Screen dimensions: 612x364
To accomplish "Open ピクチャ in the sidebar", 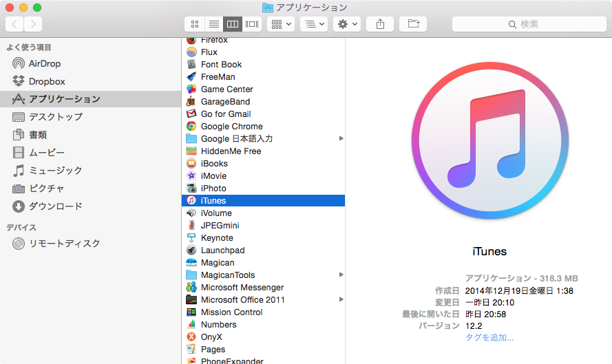I will click(91, 189).
